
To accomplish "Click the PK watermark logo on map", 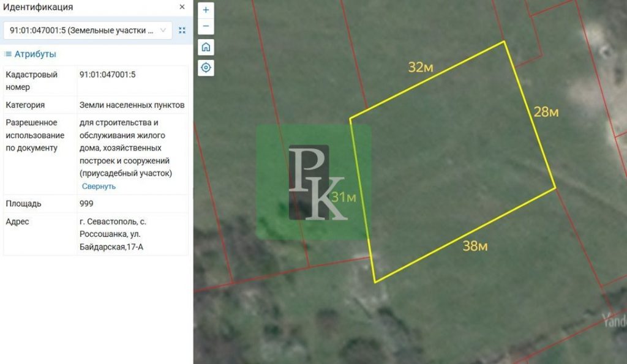I will pos(313,182).
